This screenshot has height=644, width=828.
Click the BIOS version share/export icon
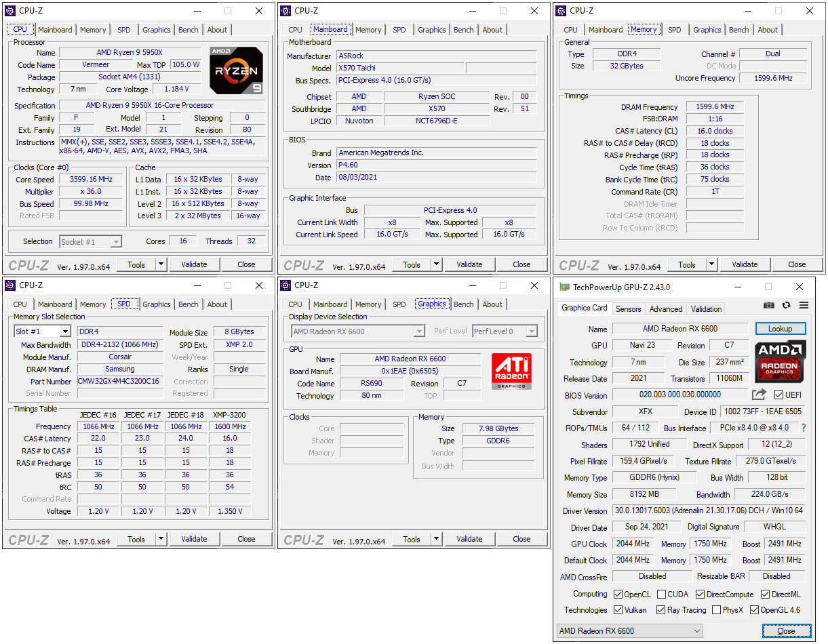coord(759,395)
